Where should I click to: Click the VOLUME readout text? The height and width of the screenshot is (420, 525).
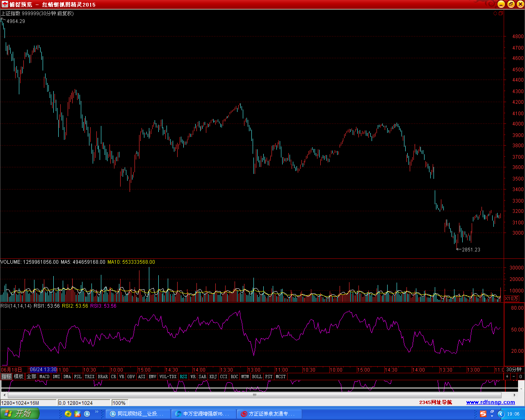(x=30, y=262)
